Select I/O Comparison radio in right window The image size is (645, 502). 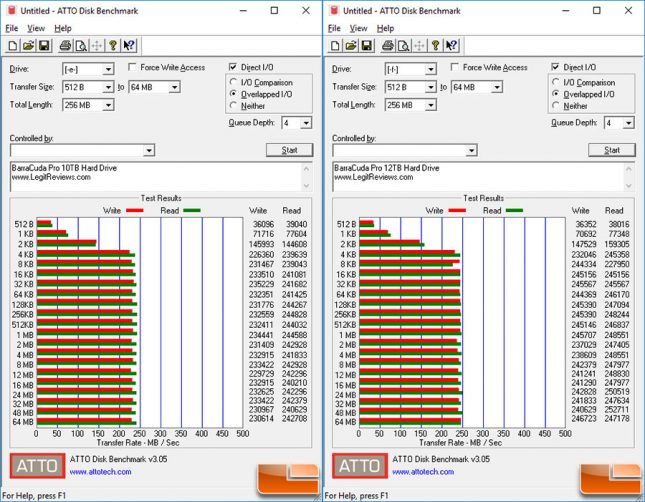tap(556, 82)
